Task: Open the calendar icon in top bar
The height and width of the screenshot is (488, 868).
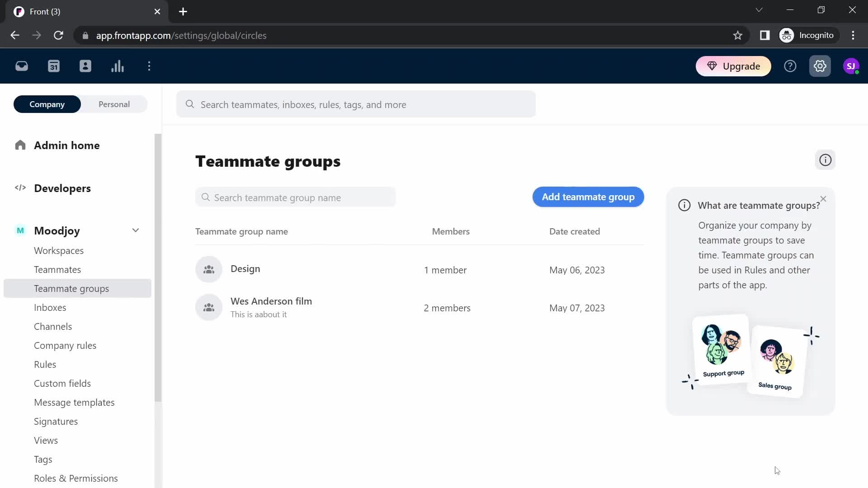Action: pos(54,66)
